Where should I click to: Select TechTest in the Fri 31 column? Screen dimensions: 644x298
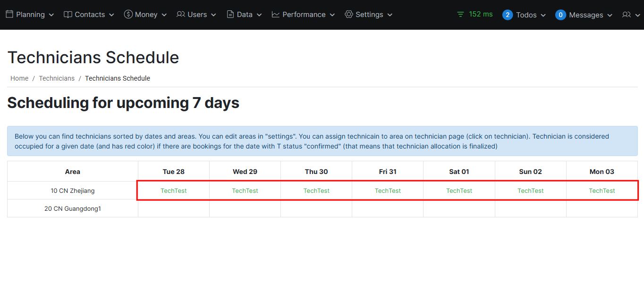[x=388, y=191]
